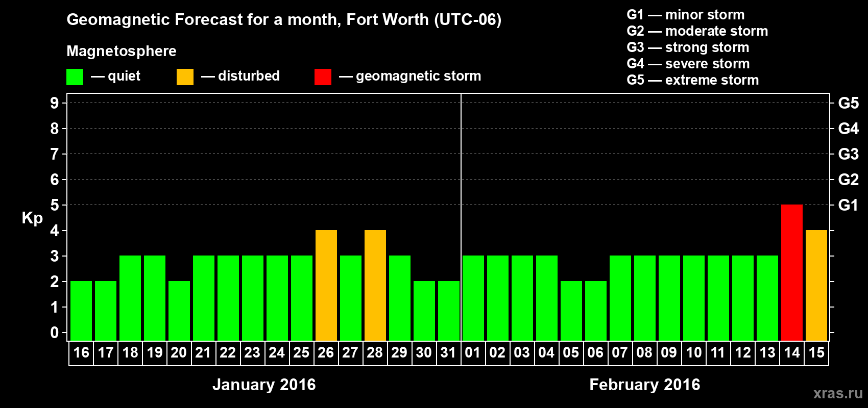Click date label 26 on the axis

326,352
